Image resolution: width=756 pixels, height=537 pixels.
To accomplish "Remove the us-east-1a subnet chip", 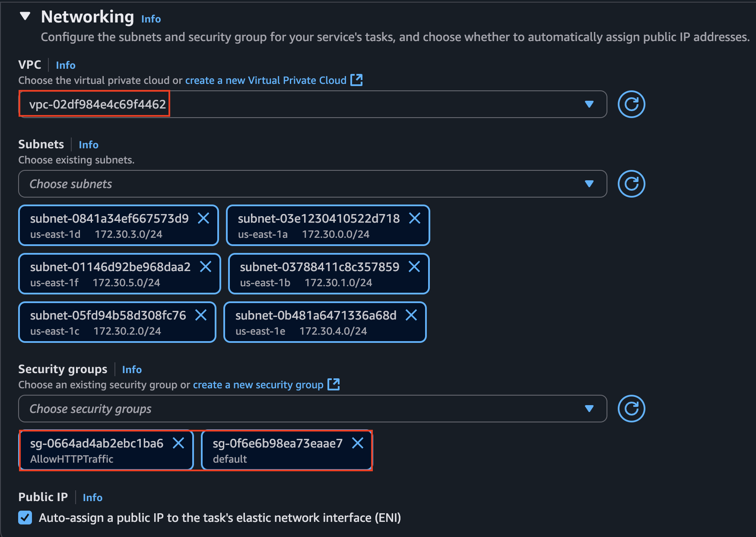I will (415, 218).
